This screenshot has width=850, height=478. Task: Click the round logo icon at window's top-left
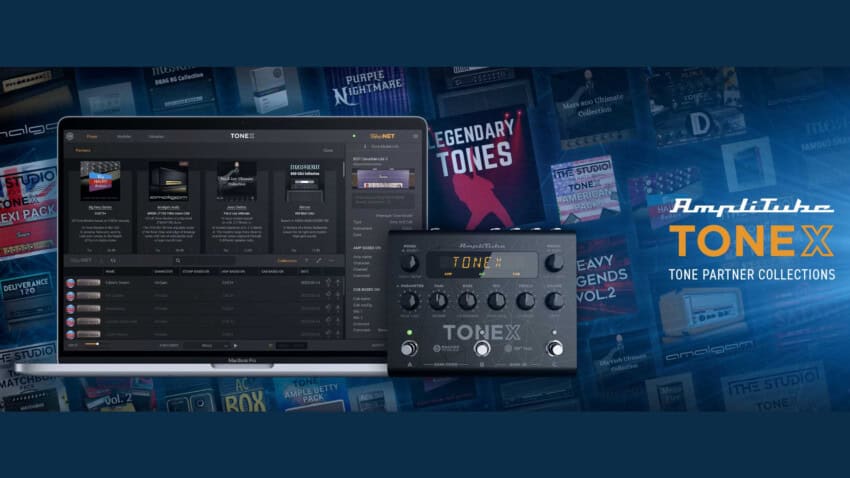click(x=69, y=136)
